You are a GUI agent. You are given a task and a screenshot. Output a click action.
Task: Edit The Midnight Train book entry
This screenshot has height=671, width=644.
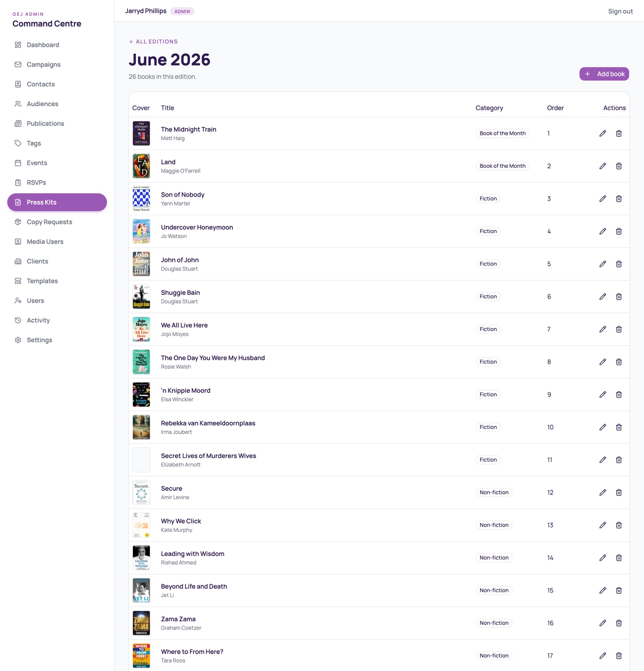pyautogui.click(x=602, y=133)
